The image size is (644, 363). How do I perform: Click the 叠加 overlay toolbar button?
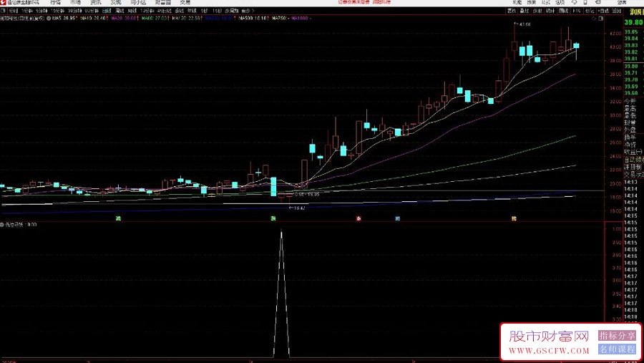point(525,11)
